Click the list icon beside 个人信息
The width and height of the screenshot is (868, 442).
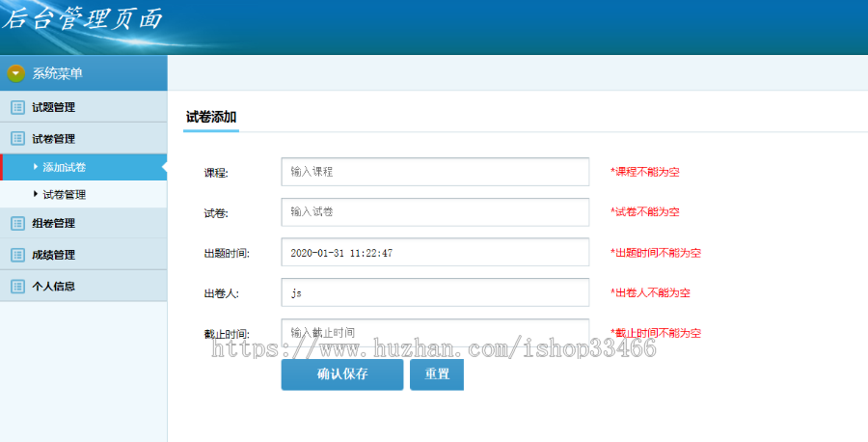17,287
